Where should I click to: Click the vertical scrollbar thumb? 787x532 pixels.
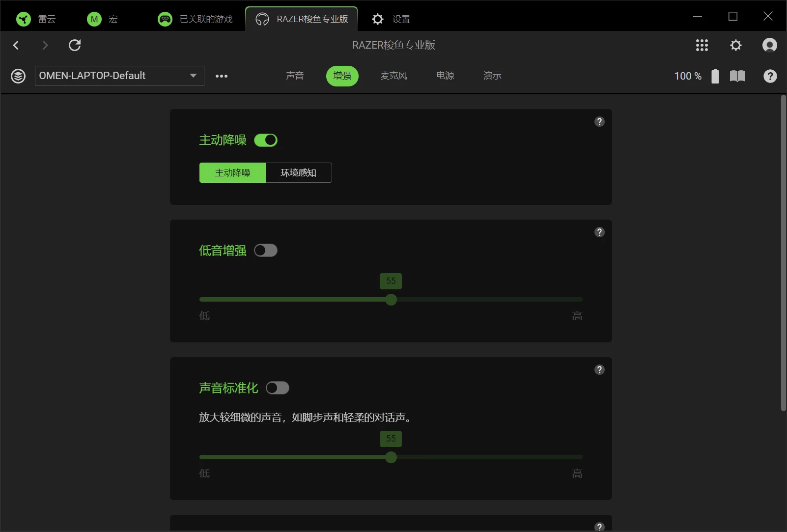(783, 253)
